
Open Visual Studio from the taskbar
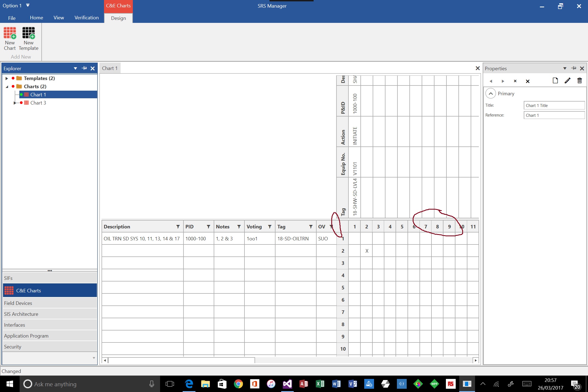(287, 384)
